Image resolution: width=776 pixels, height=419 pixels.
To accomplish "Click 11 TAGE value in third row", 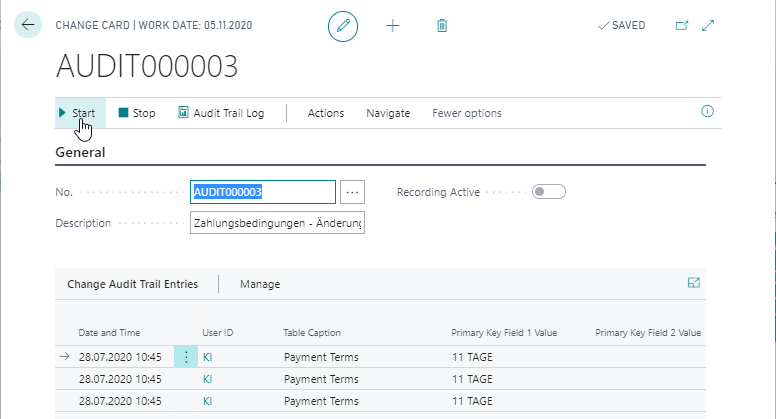I will [x=472, y=401].
